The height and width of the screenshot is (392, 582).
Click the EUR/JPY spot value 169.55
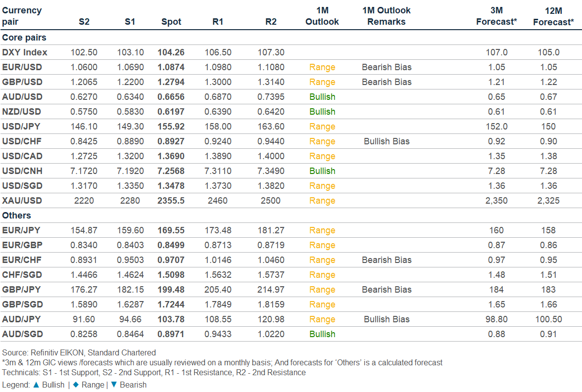point(171,230)
